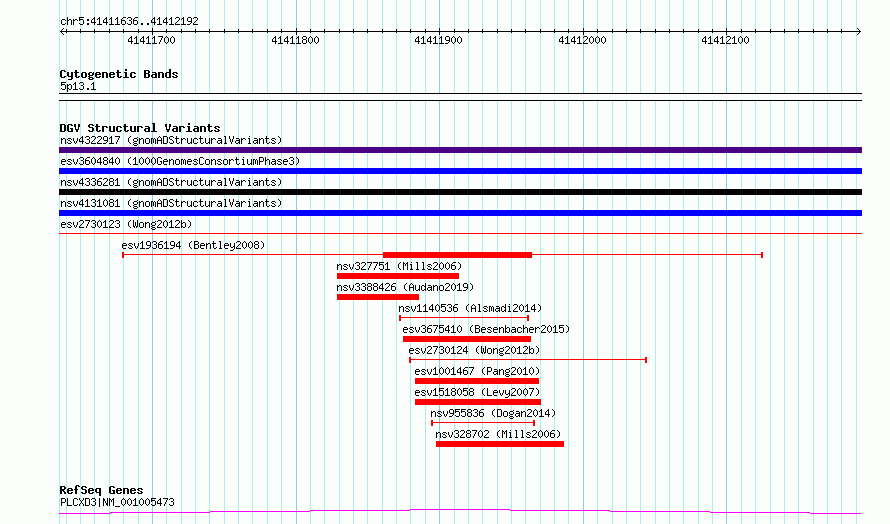Click the right arrow end of the ruler

pyautogui.click(x=859, y=31)
